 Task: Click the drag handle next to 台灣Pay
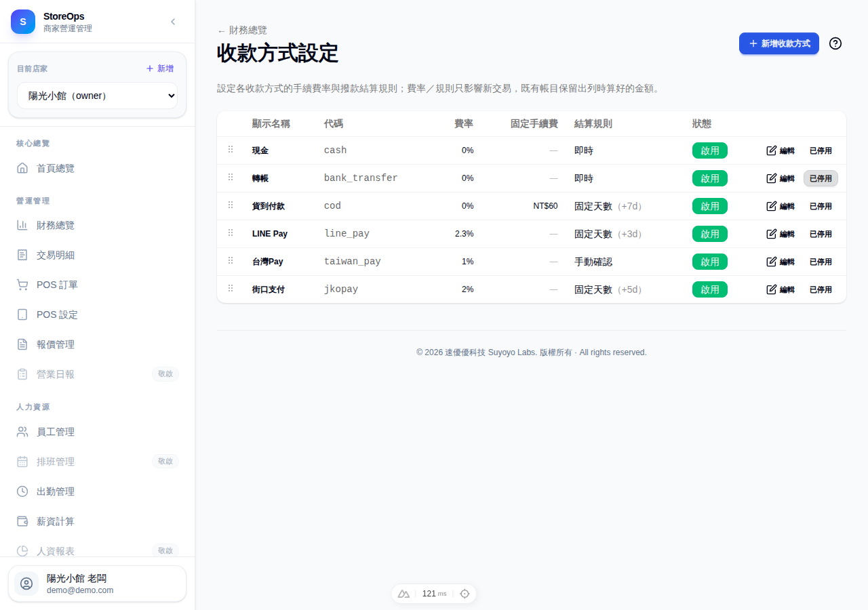[231, 260]
